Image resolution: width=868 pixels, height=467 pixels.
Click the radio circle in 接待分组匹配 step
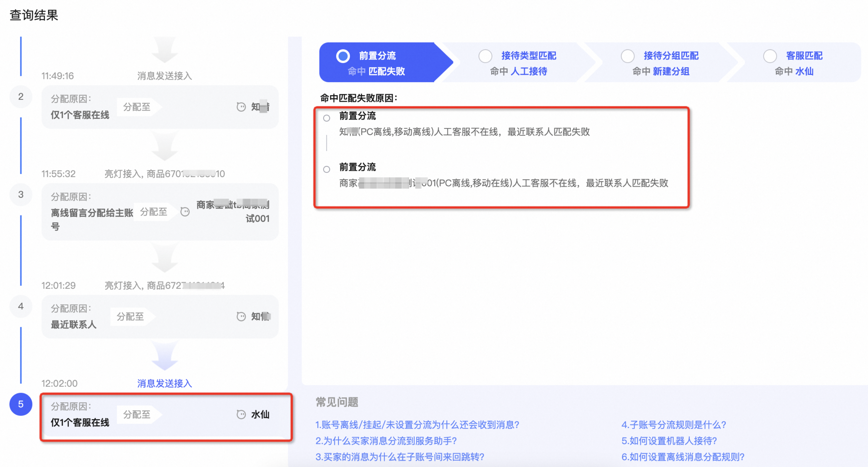628,56
